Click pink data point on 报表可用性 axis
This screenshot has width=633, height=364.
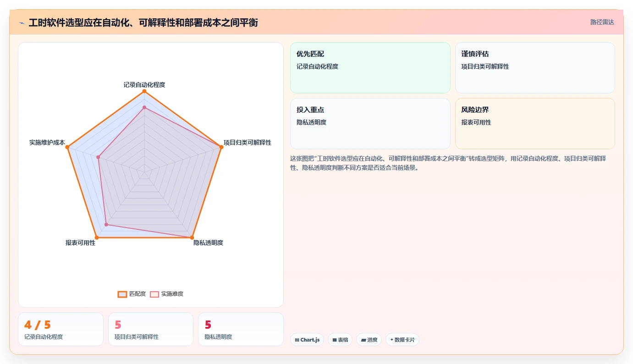point(106,224)
